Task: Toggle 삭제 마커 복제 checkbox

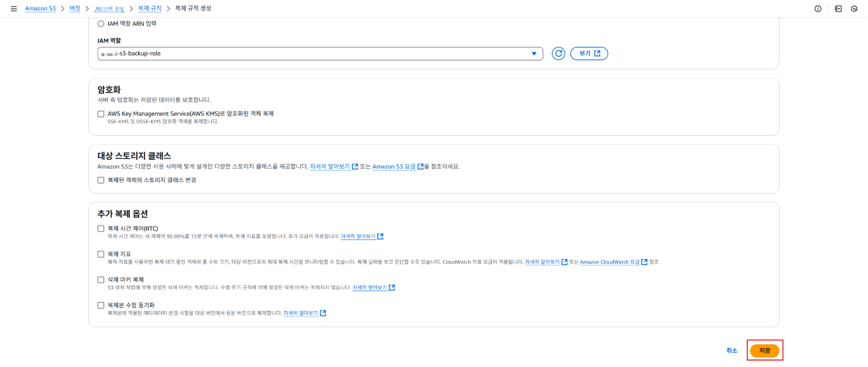Action: (101, 280)
